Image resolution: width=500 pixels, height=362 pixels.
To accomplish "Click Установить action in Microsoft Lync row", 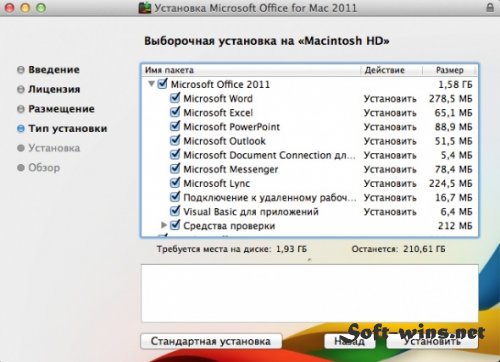I will pos(390,184).
